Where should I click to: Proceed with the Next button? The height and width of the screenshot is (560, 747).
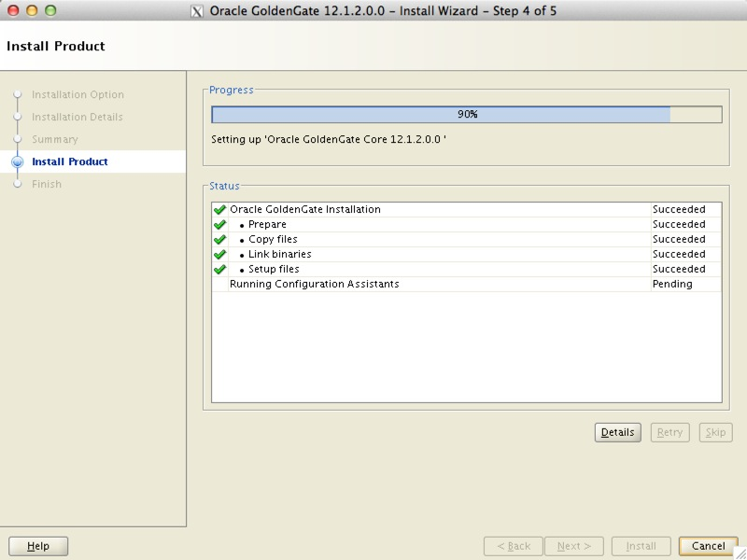coord(574,546)
